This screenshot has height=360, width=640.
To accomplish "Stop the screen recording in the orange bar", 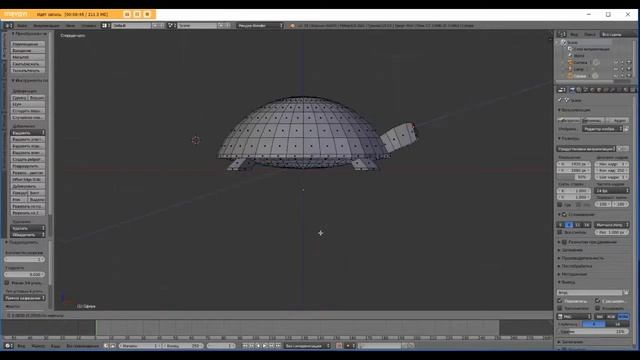I will point(147,14).
